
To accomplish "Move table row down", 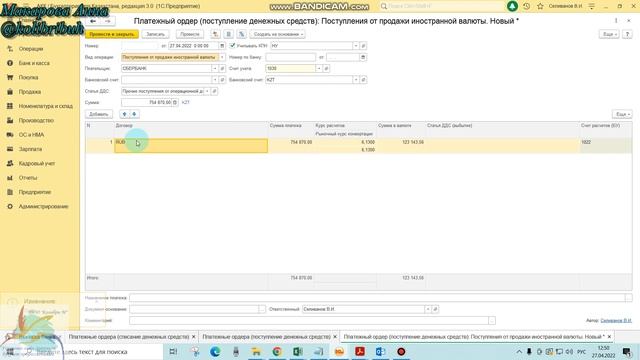I will [134, 114].
